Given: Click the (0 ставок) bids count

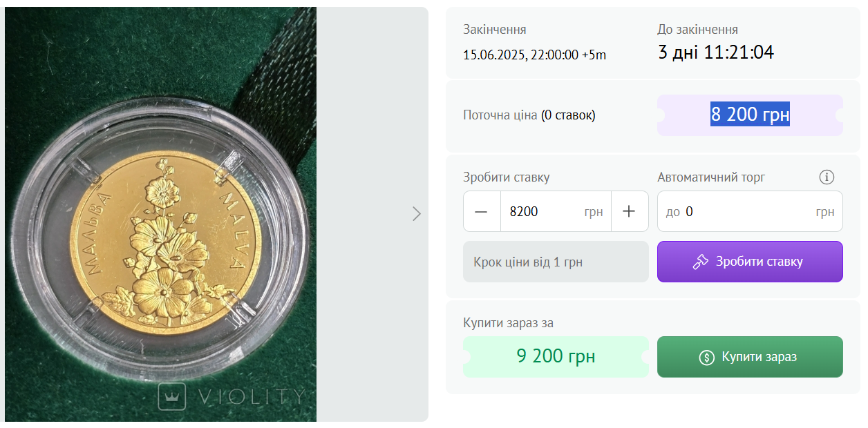Looking at the screenshot, I should (568, 115).
